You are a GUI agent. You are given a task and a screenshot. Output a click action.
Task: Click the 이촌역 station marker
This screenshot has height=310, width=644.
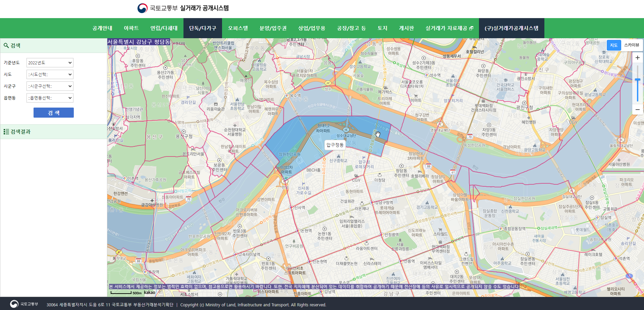125,179
